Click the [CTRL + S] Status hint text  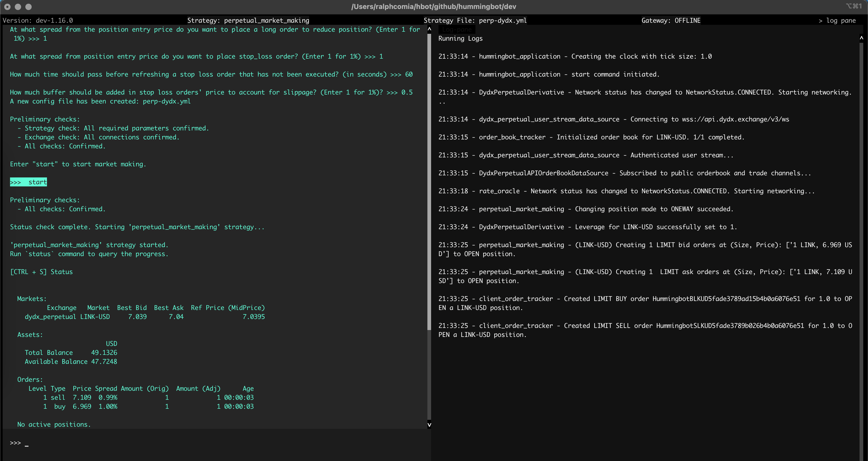[x=41, y=271]
